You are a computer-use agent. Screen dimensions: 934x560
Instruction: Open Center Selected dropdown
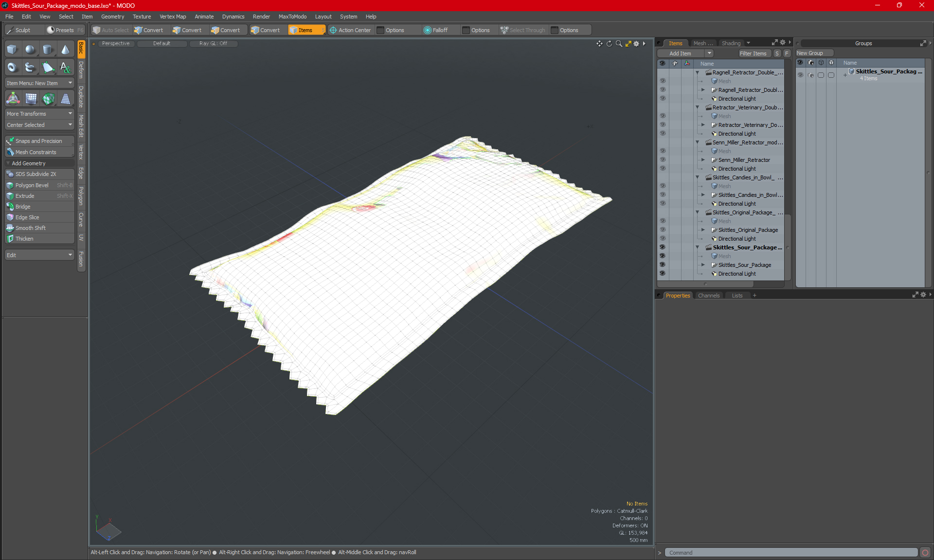coord(39,125)
